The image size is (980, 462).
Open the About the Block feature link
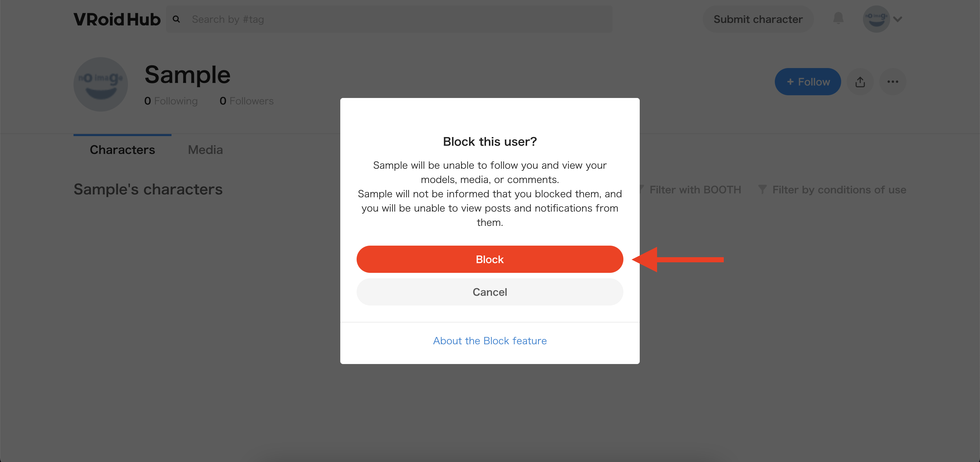[x=490, y=341]
